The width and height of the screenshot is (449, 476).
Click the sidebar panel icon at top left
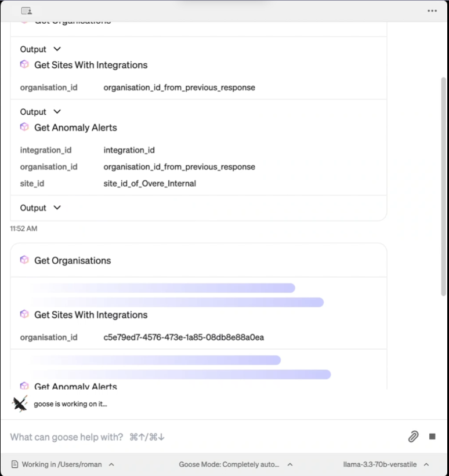(x=27, y=11)
